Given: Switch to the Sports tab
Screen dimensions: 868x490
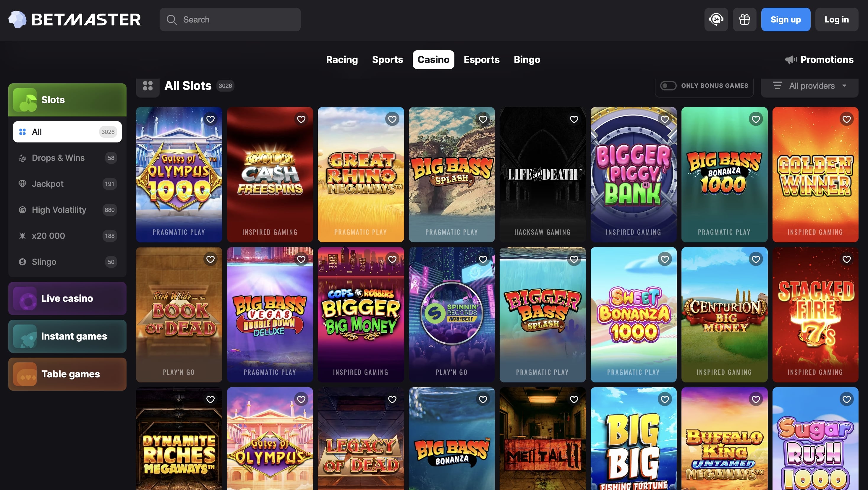Looking at the screenshot, I should tap(387, 60).
